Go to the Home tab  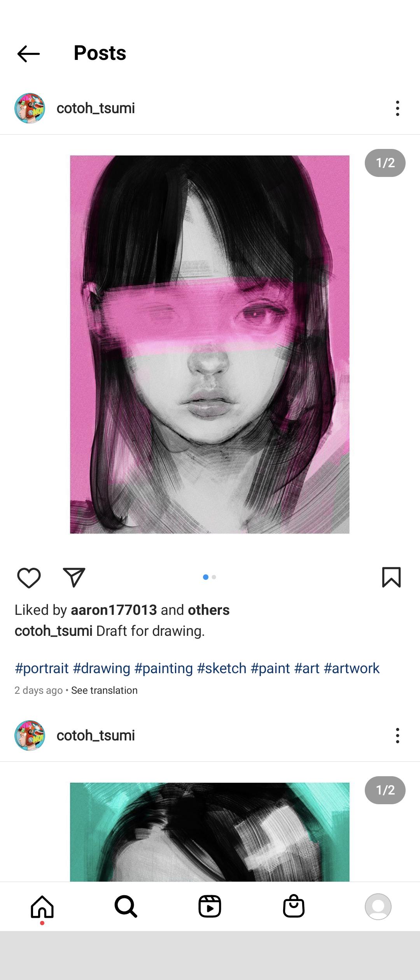(x=42, y=906)
